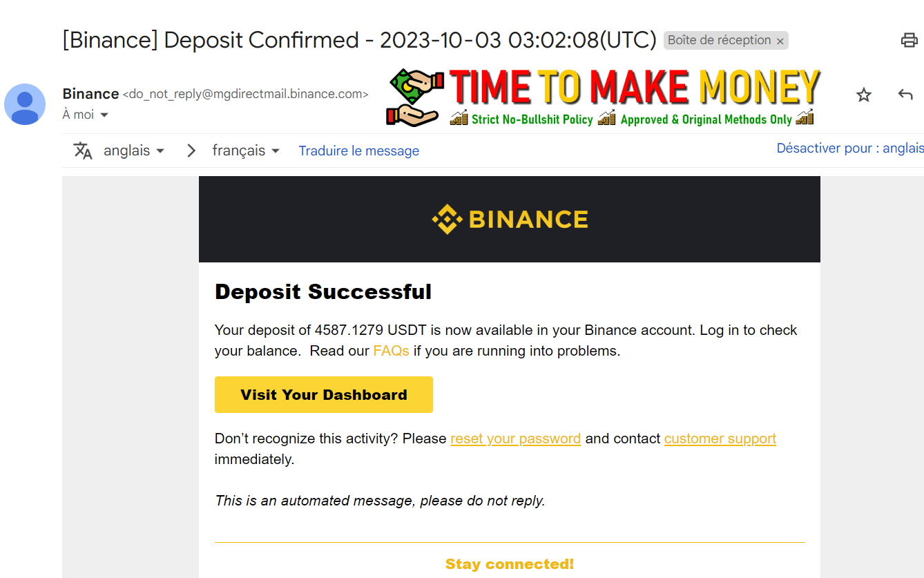The height and width of the screenshot is (578, 924).
Task: Click the Visit Your Dashboard button
Action: [x=324, y=395]
